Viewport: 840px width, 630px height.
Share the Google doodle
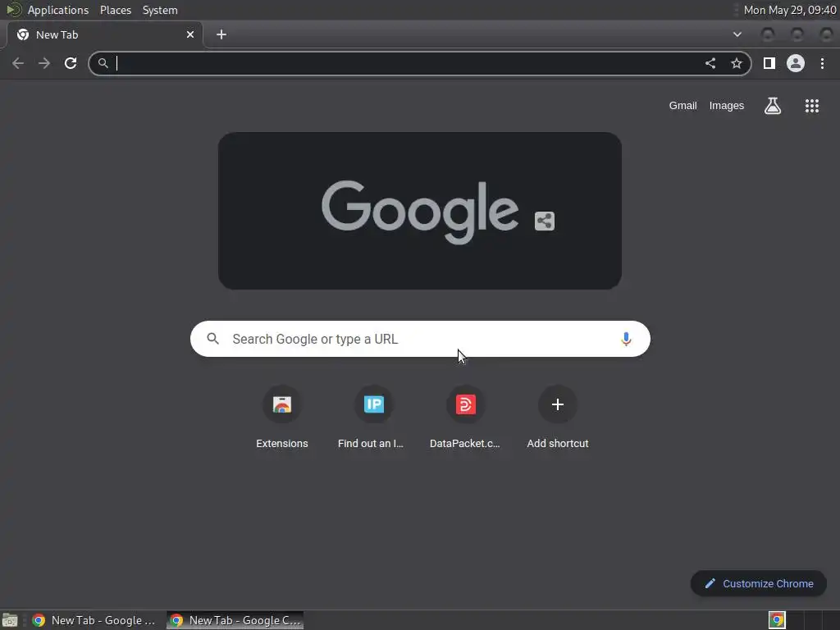tap(545, 221)
